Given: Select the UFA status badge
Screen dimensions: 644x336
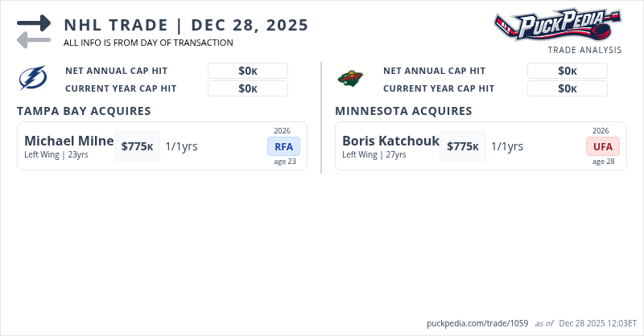Looking at the screenshot, I should [x=603, y=146].
